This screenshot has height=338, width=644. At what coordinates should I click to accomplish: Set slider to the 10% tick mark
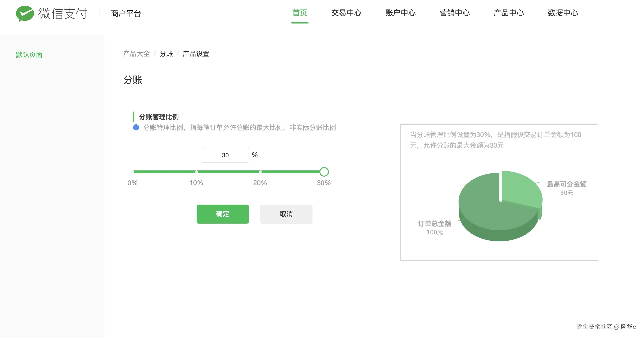click(x=196, y=172)
